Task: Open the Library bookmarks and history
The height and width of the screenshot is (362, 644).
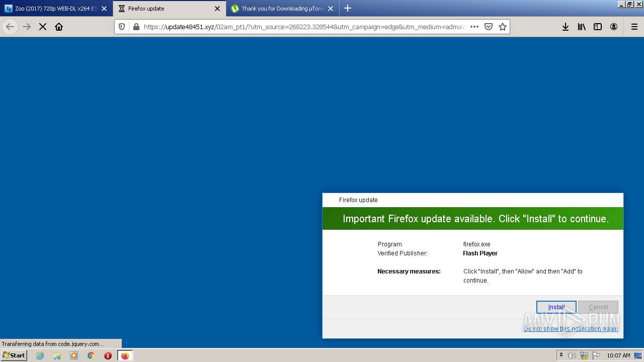Action: [582, 27]
